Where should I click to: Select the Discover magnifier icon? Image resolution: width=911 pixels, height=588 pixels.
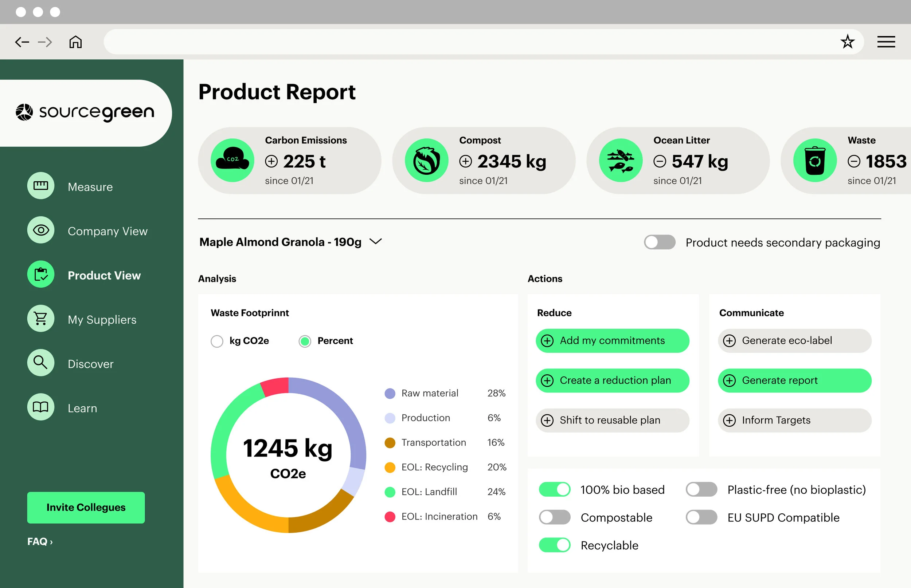pyautogui.click(x=40, y=363)
